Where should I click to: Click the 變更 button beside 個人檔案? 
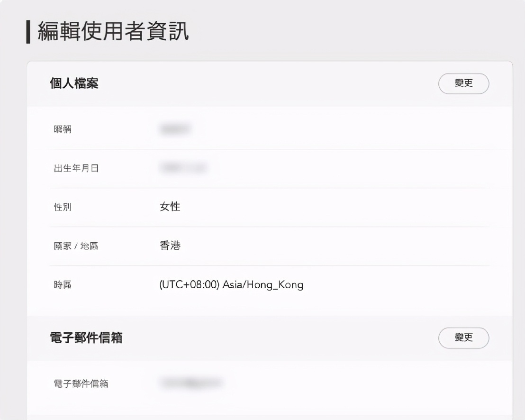point(463,83)
